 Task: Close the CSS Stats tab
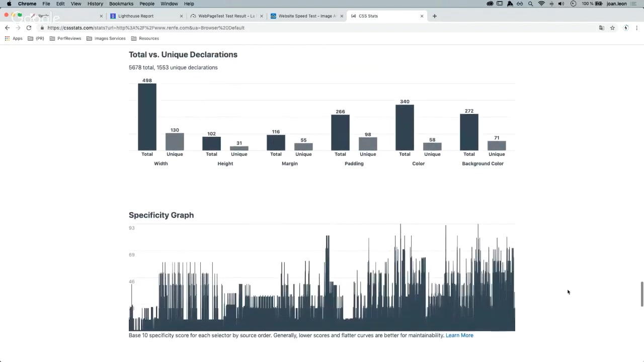(422, 16)
